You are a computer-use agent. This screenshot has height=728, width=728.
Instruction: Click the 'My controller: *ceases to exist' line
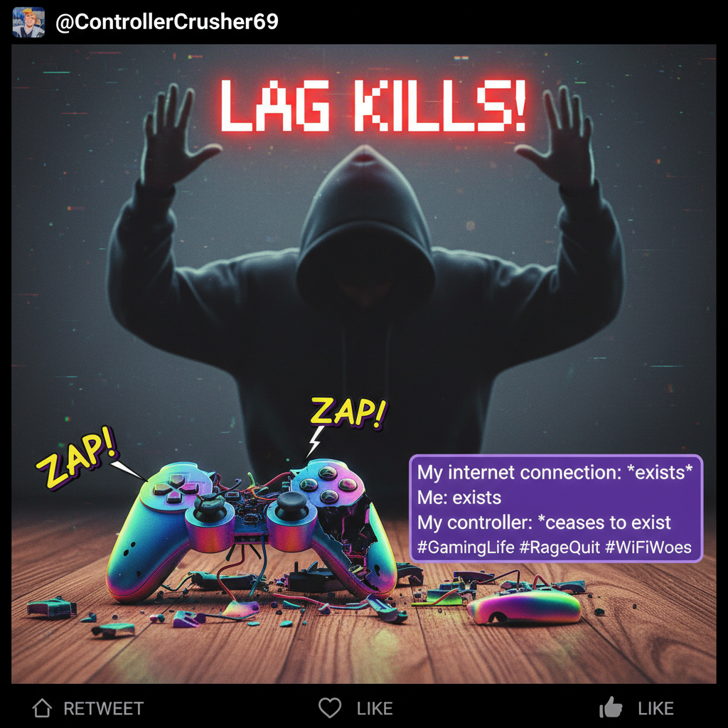pos(544,523)
